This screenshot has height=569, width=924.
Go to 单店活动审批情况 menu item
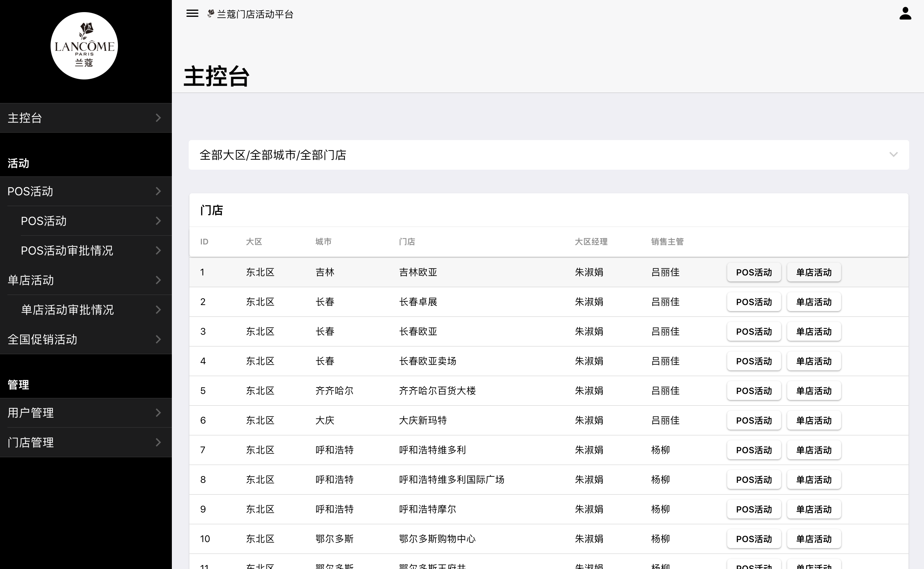tap(67, 310)
